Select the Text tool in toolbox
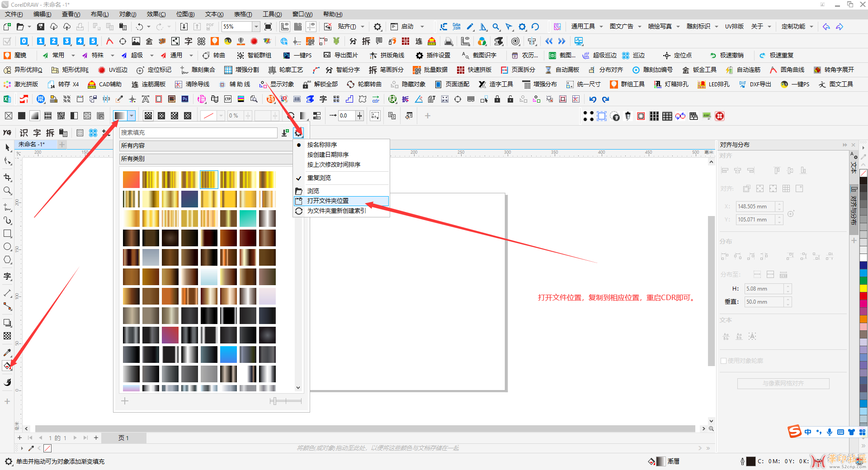This screenshot has height=470, width=868. pyautogui.click(x=7, y=276)
